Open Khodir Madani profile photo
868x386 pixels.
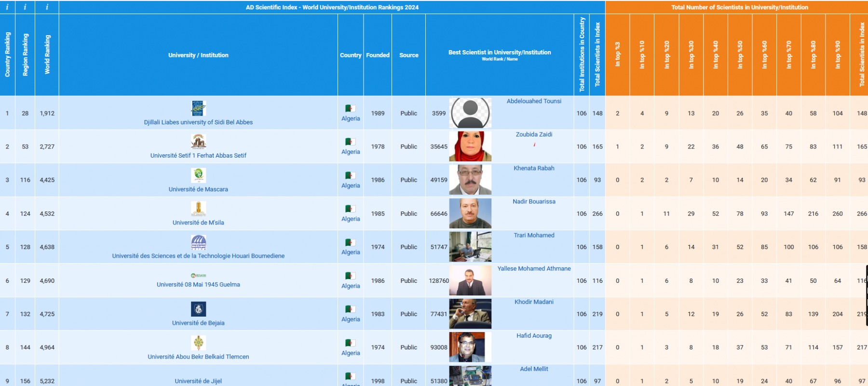470,314
